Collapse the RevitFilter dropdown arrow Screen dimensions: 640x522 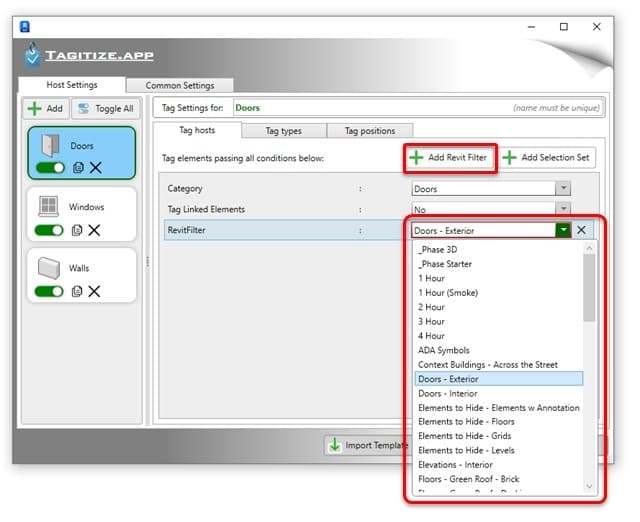pos(563,230)
